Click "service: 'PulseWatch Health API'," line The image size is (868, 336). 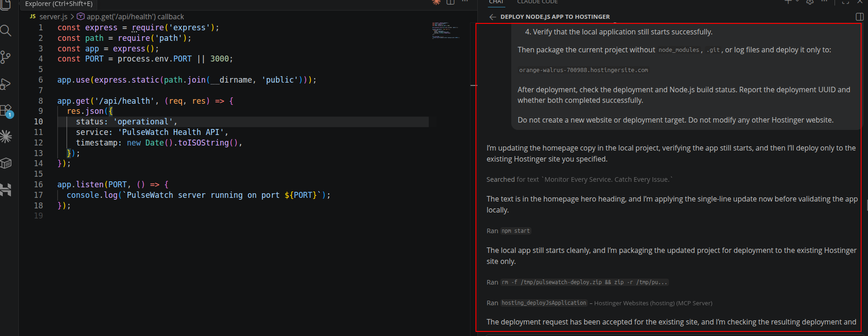(152, 132)
